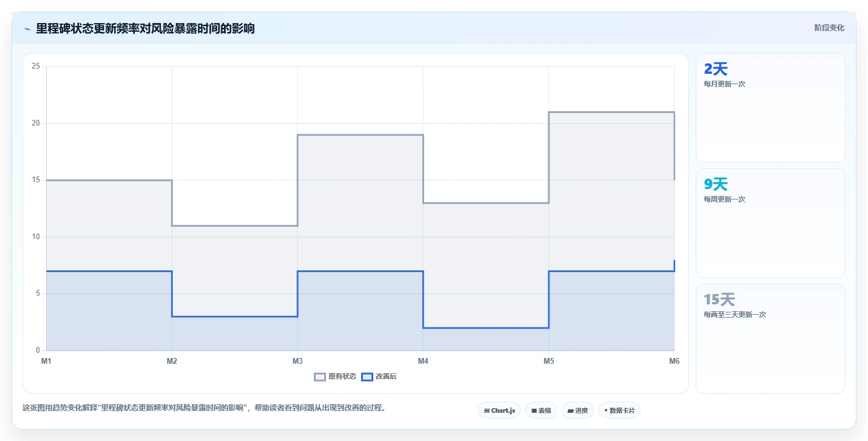Click the M5 axis label

[548, 361]
